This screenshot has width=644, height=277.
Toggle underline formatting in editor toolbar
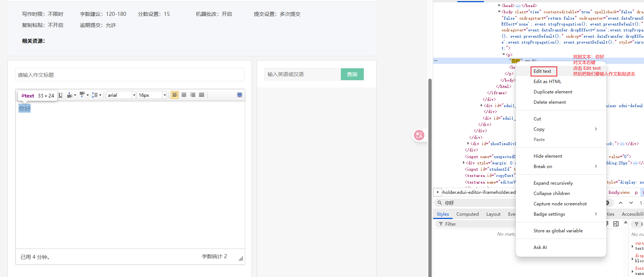(x=61, y=95)
